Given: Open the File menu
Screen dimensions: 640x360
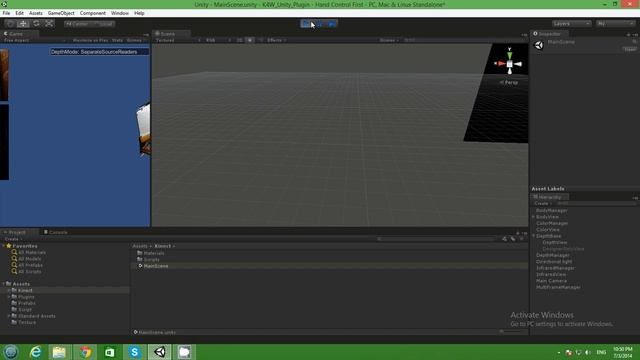Looking at the screenshot, I should (7, 13).
